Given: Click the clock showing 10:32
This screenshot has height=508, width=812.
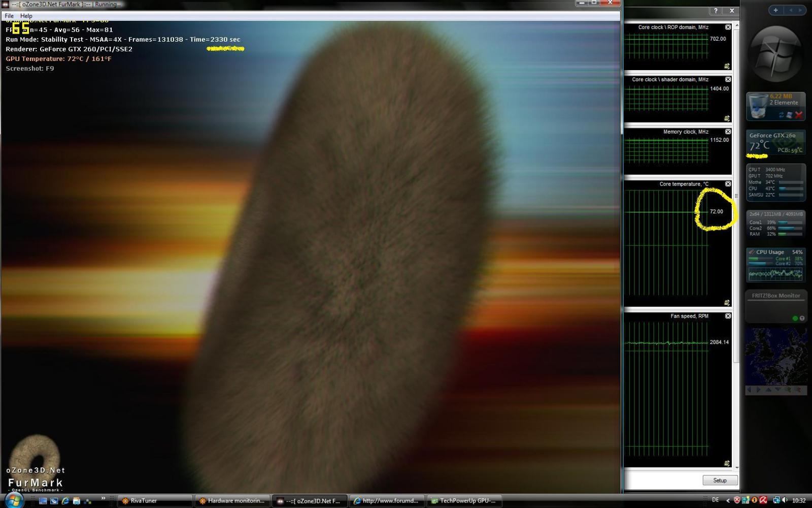Looking at the screenshot, I should coord(799,500).
